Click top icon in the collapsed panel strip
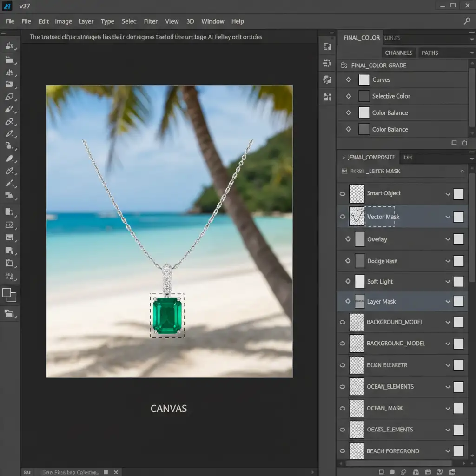Image resolution: width=476 pixels, height=476 pixels. click(x=327, y=46)
